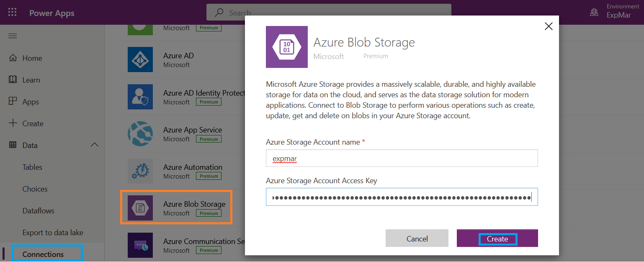This screenshot has width=644, height=262.
Task: Open the app launcher waffle icon
Action: tap(13, 13)
